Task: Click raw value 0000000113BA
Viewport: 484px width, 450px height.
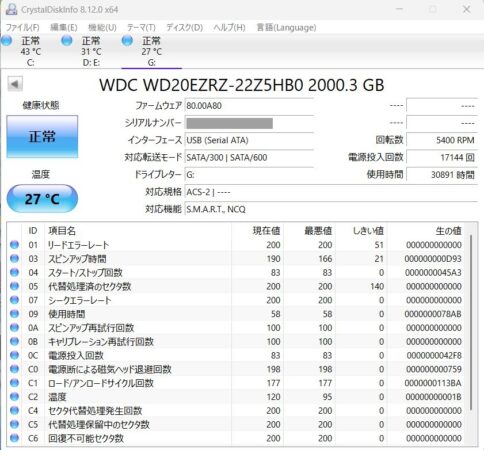Action: [x=433, y=383]
